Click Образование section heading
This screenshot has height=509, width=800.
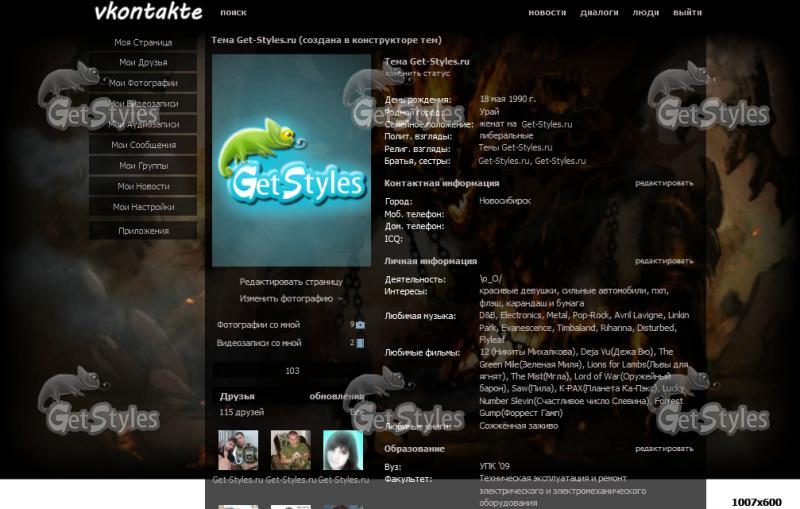414,449
